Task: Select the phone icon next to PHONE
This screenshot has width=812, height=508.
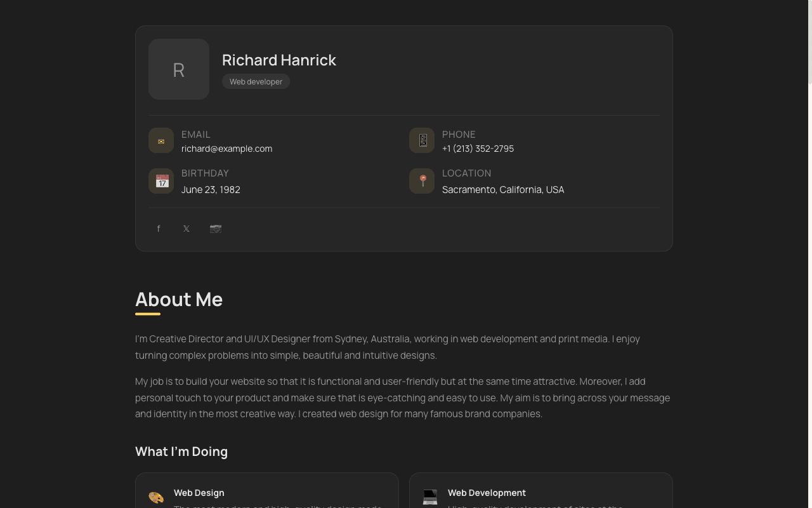Action: (x=422, y=140)
